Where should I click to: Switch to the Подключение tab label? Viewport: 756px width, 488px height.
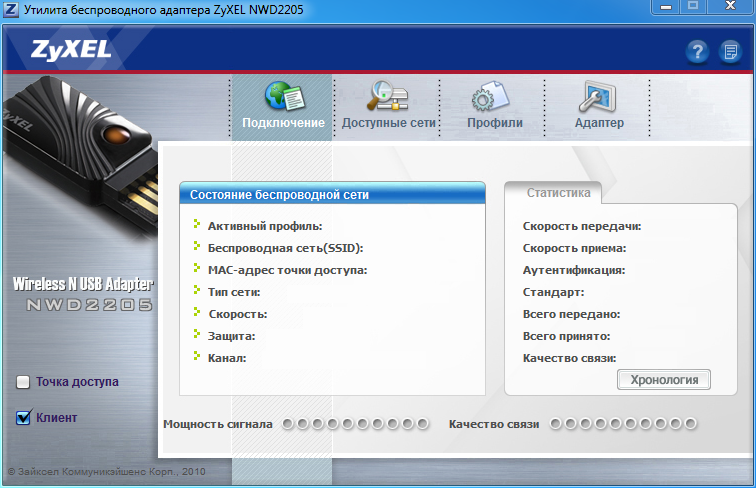point(284,122)
